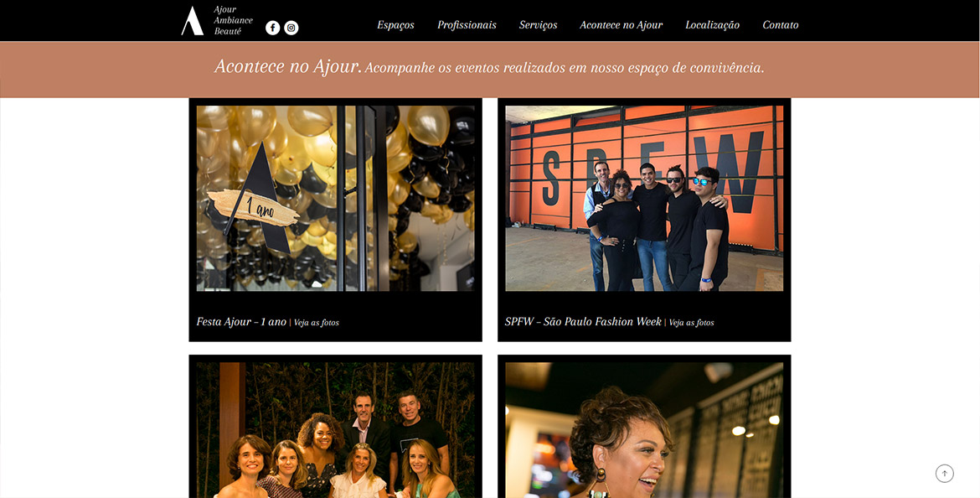Image resolution: width=980 pixels, height=498 pixels.
Task: Click Ajour Ambiance Beauté brand text
Action: tap(233, 21)
